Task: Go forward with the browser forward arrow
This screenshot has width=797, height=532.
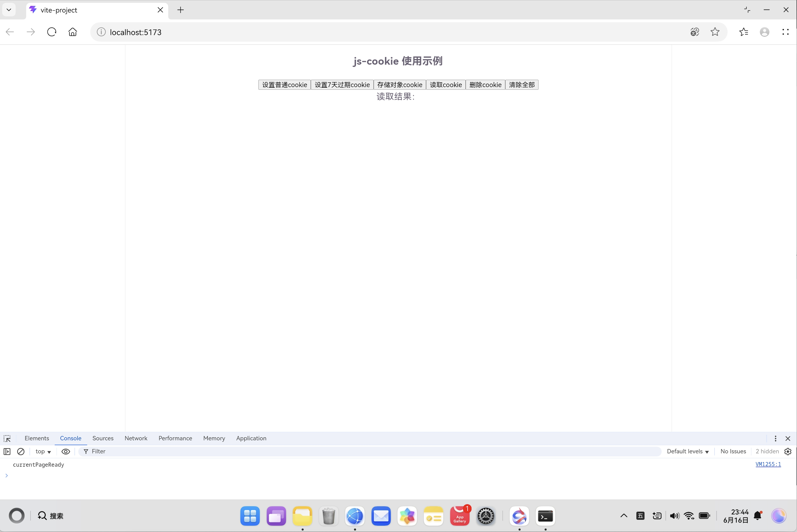Action: tap(31, 32)
